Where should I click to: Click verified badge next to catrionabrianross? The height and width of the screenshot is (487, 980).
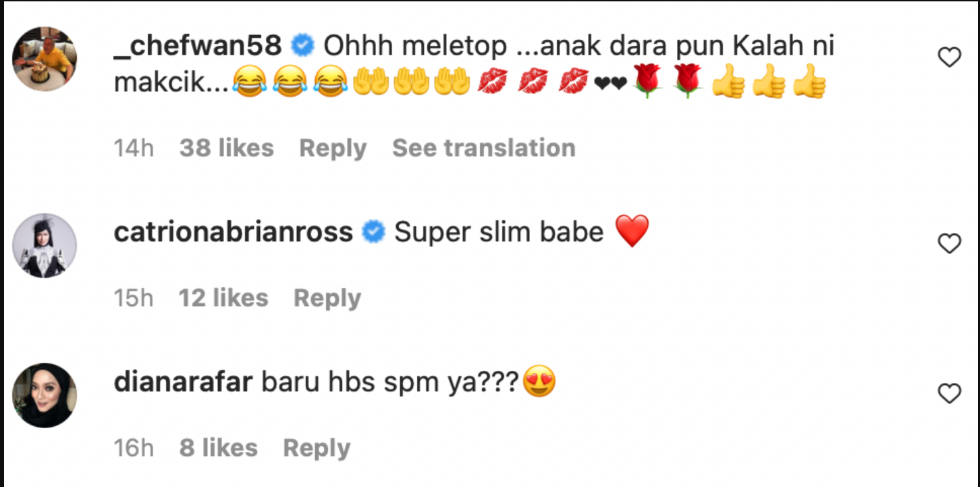tap(373, 233)
